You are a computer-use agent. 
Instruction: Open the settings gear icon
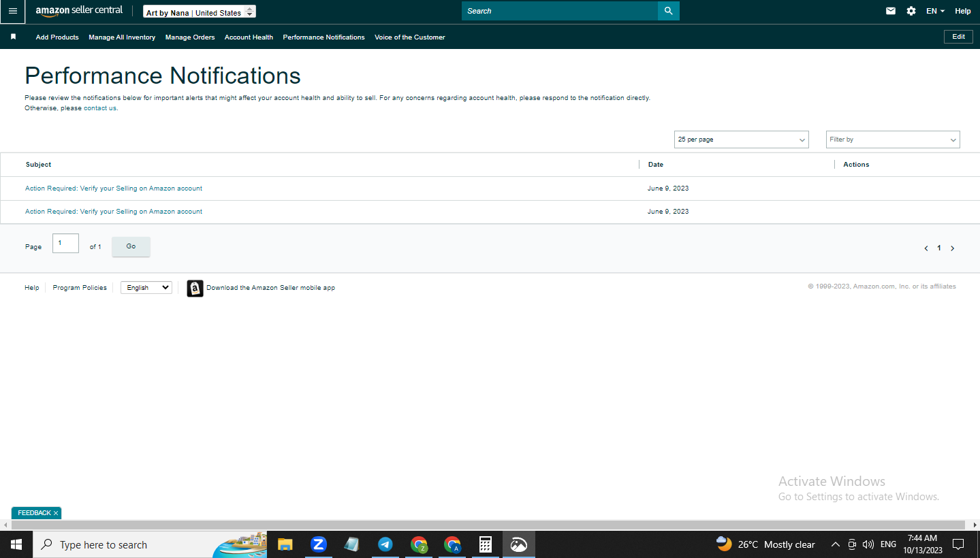click(x=911, y=11)
